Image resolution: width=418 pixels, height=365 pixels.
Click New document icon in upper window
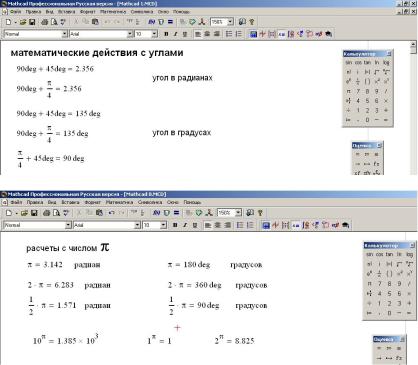click(8, 22)
